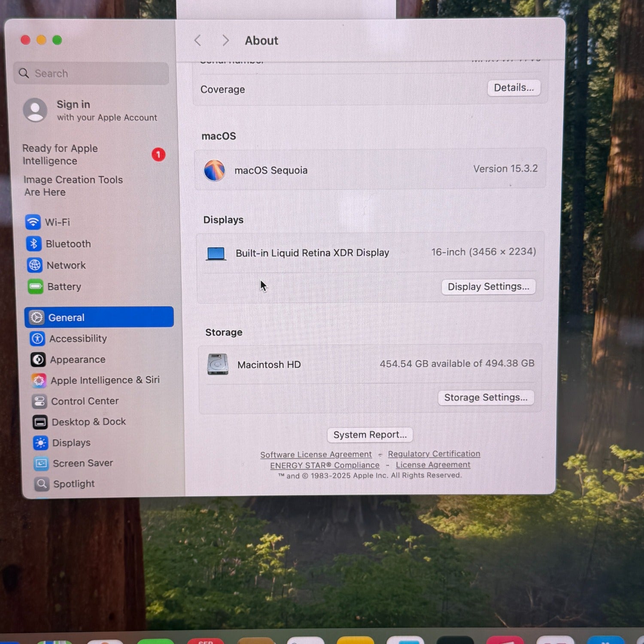Click the green Battery icon
This screenshot has width=644, height=644.
coord(35,286)
